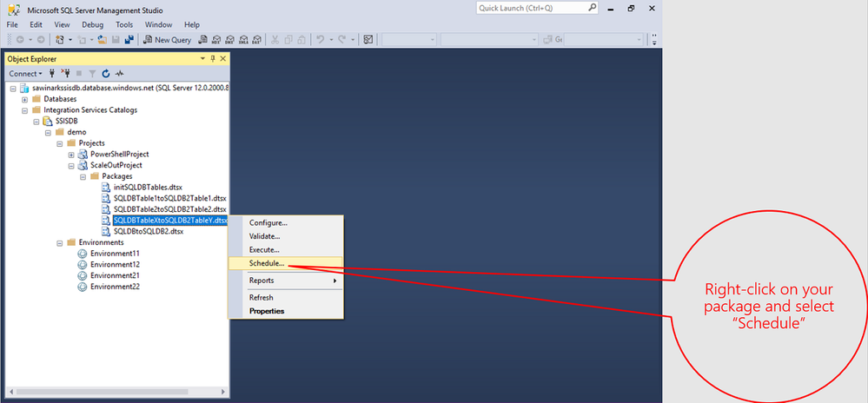Collapse the demo folder node

click(x=48, y=132)
